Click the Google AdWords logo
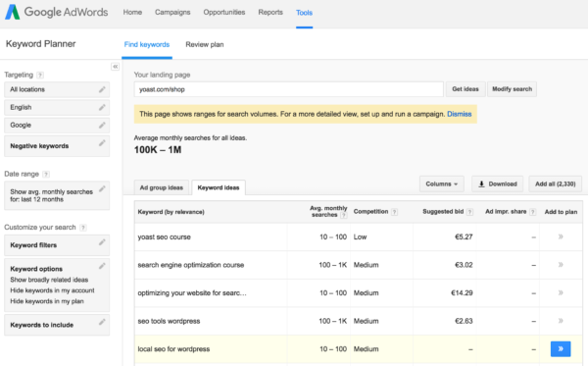Image resolution: width=588 pixels, height=366 pixels. point(57,12)
